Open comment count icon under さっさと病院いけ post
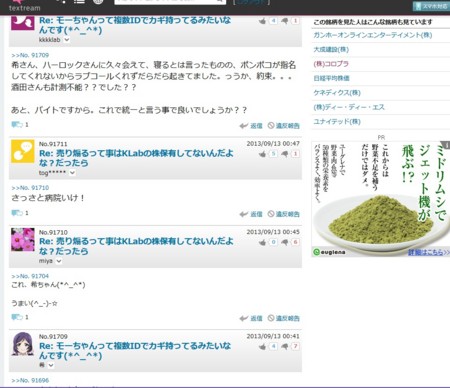This screenshot has height=388, width=450. [17, 213]
